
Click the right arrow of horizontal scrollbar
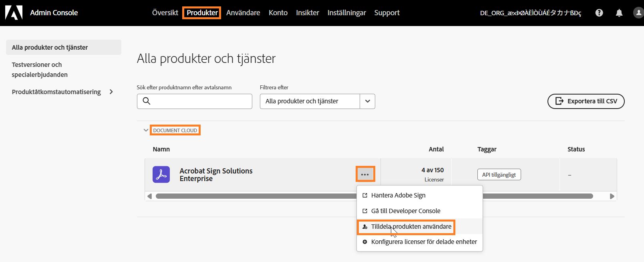click(612, 196)
